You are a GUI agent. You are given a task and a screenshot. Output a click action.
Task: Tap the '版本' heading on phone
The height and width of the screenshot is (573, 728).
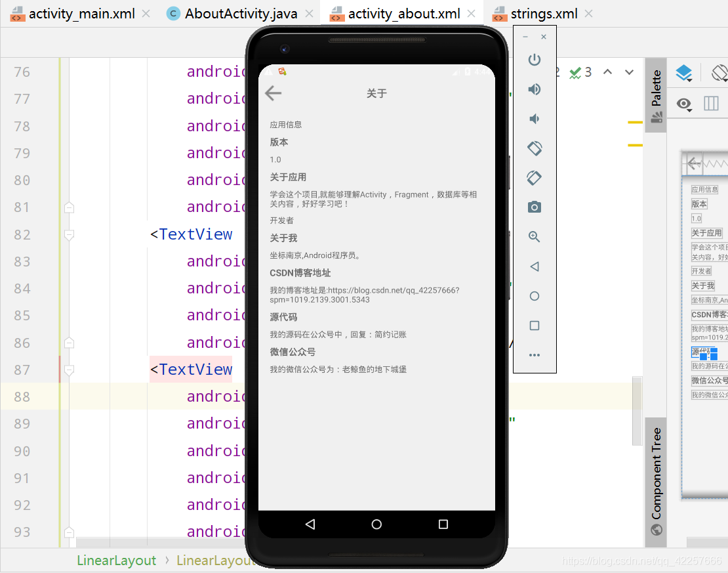coord(279,142)
